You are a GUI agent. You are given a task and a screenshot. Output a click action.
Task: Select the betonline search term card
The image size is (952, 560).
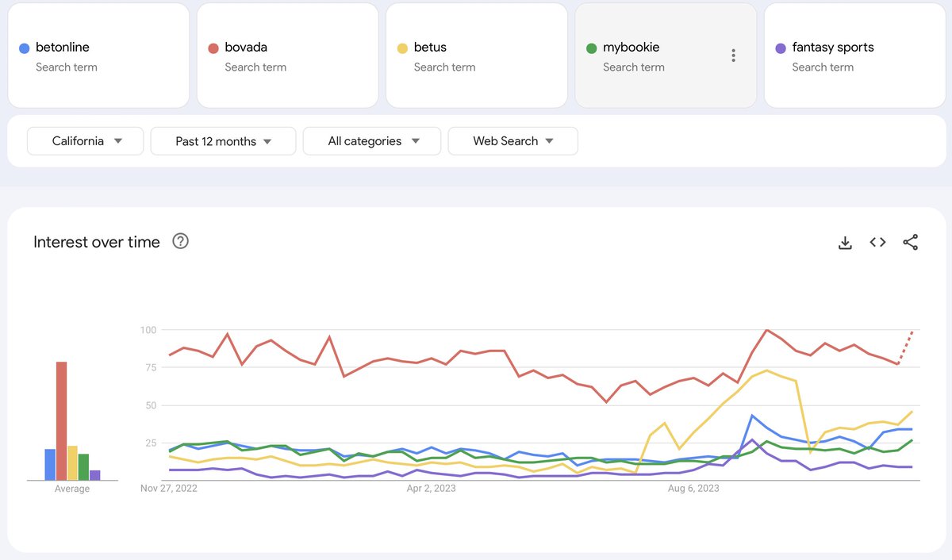point(98,56)
